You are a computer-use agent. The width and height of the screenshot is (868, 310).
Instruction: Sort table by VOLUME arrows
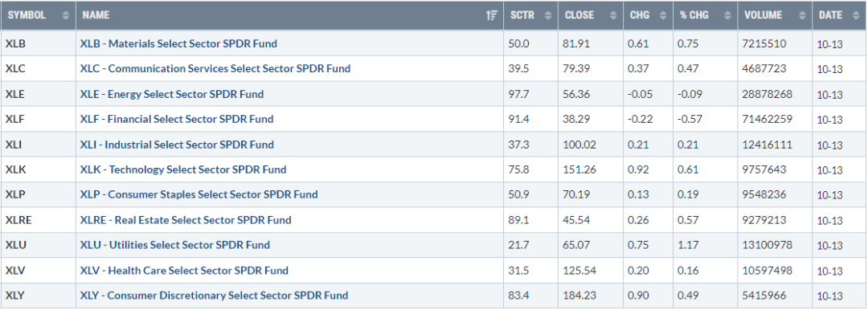(801, 15)
